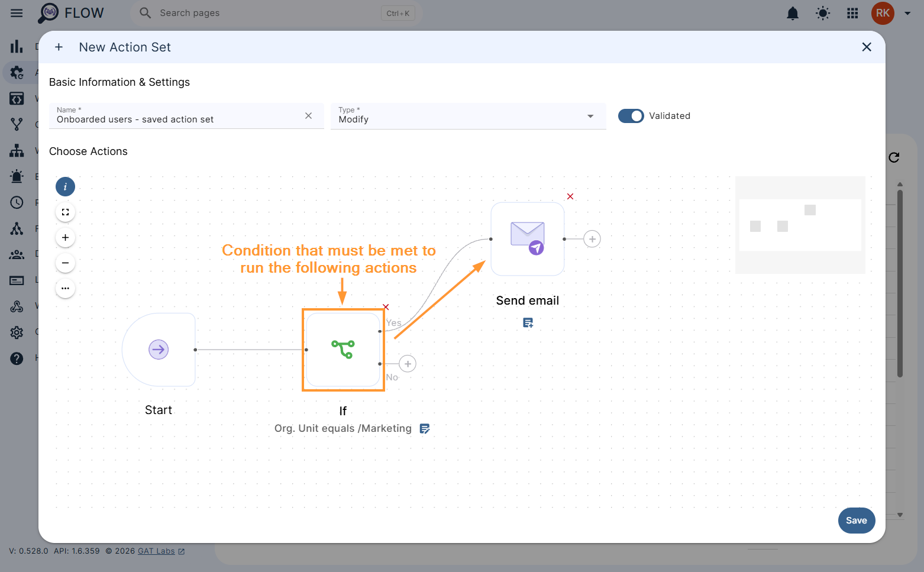Click the FLOW logo

click(x=71, y=13)
